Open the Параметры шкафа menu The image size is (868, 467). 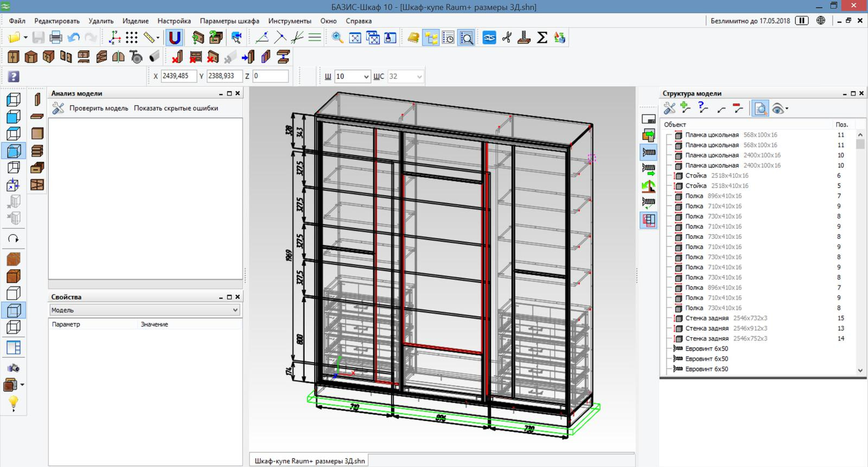tap(229, 21)
